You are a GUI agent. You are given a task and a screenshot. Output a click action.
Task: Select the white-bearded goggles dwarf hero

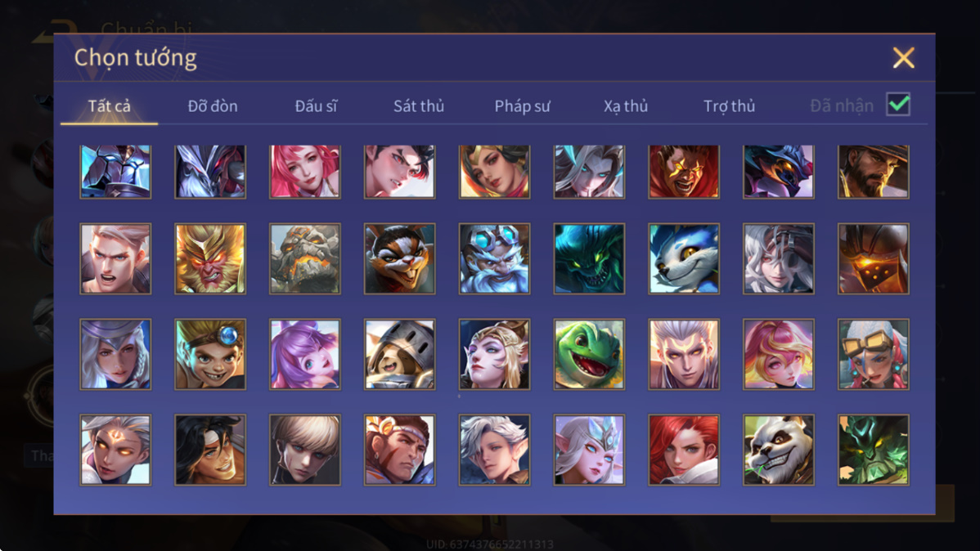point(494,258)
